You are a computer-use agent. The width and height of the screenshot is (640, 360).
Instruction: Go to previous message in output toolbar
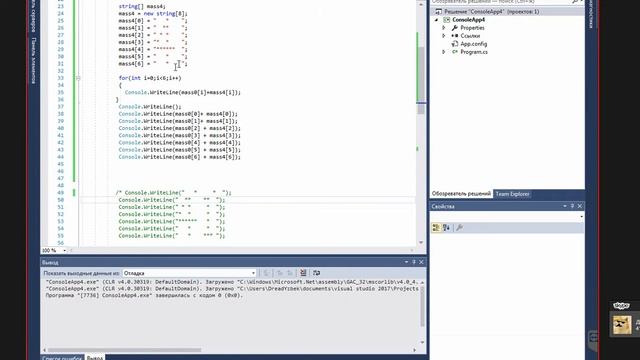click(x=280, y=273)
